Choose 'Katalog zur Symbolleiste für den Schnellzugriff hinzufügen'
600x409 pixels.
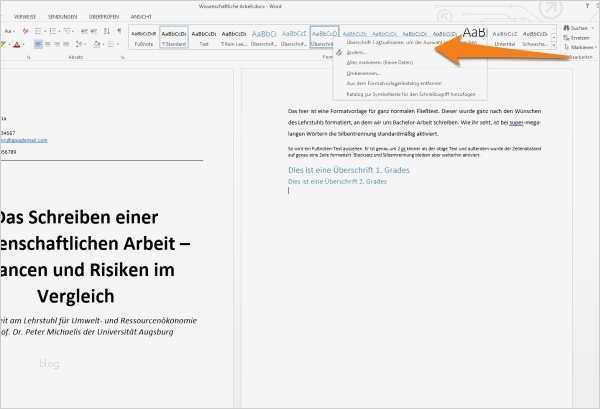coord(410,94)
